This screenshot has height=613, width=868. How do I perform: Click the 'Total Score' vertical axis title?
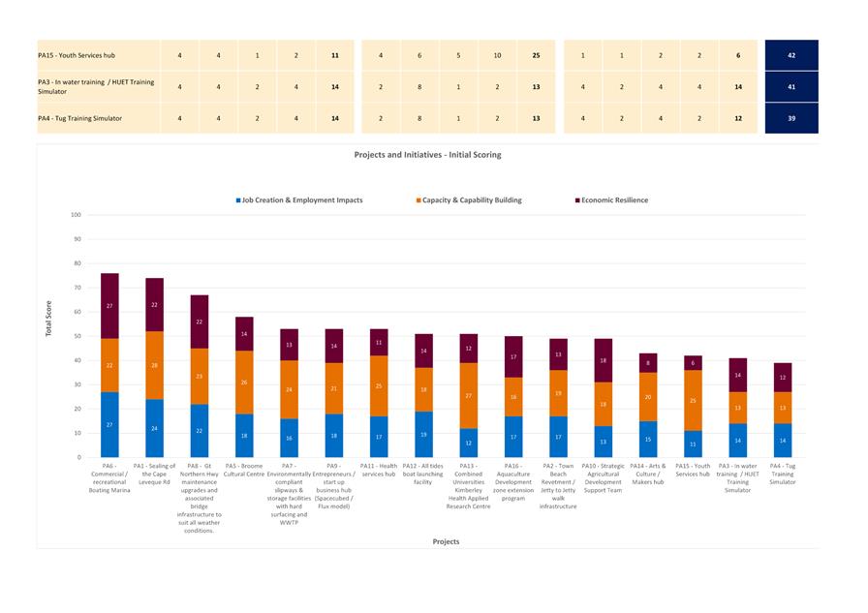click(x=49, y=320)
